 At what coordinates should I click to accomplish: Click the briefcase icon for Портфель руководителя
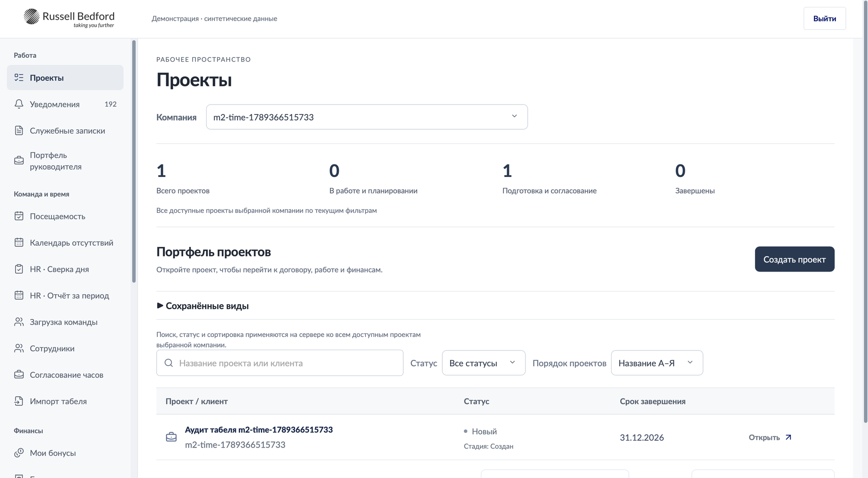pyautogui.click(x=19, y=160)
